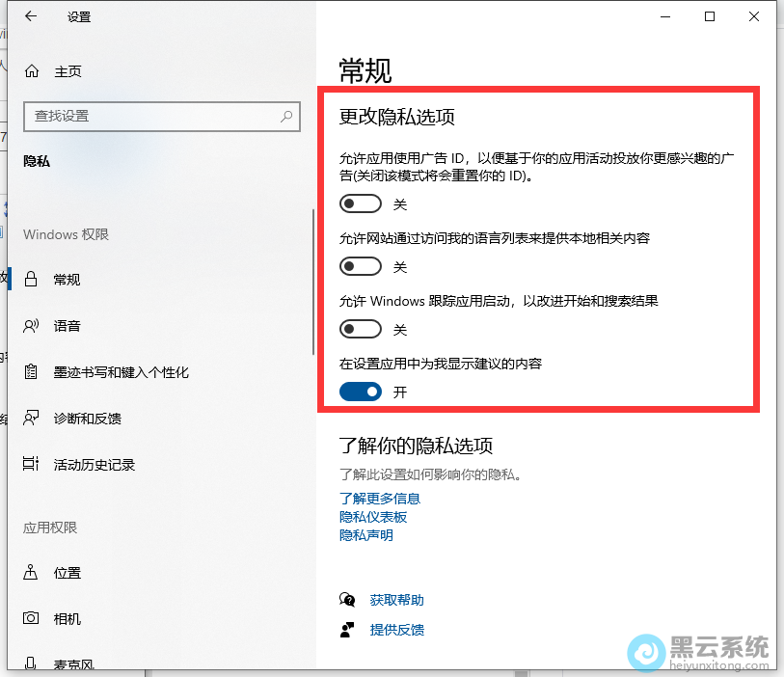Open the 主页 home icon
Image resolution: width=784 pixels, height=677 pixels.
pos(32,71)
